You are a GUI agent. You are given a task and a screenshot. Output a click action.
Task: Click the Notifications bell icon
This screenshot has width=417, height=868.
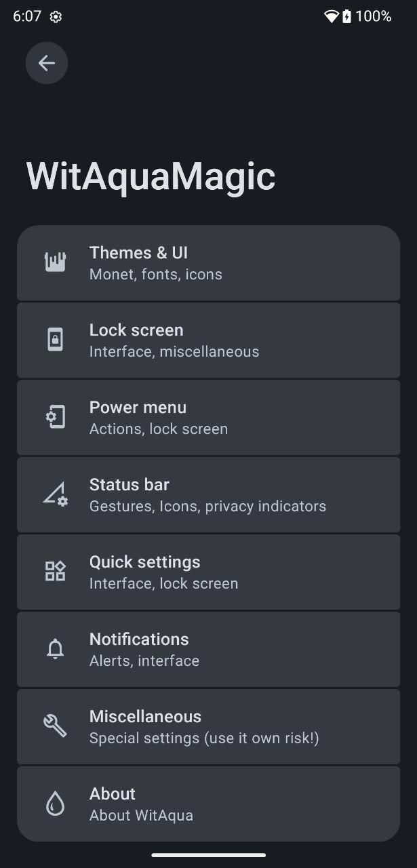(x=55, y=649)
